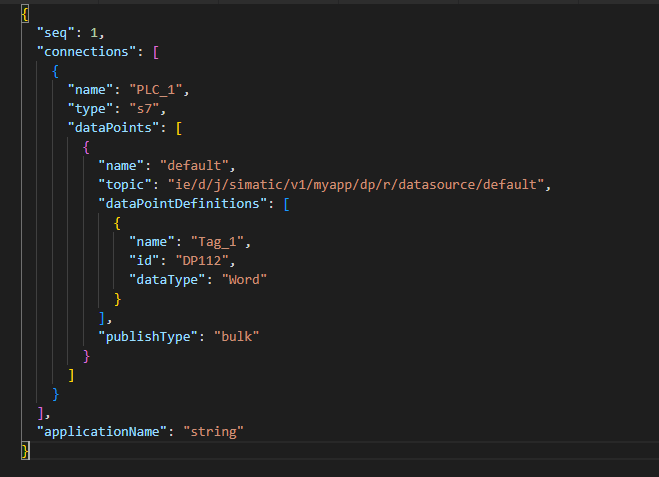Click the "id" key
Screen dimensions: 659x477
[143, 260]
